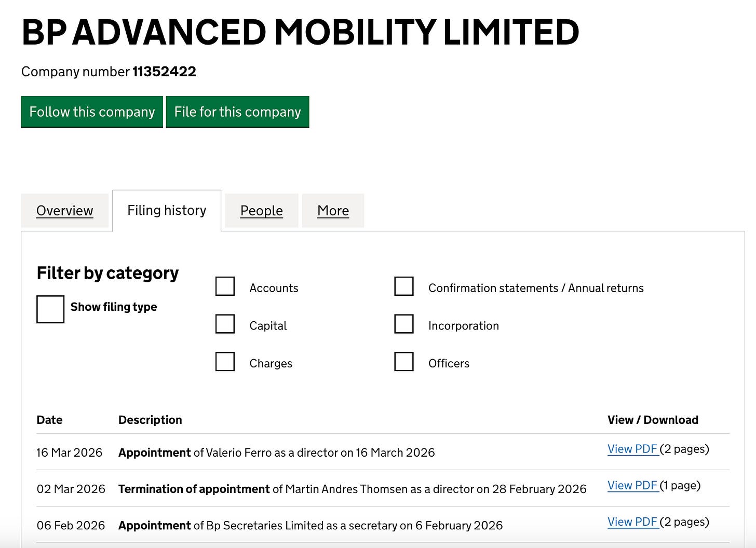The image size is (756, 548).
Task: Click the View / Download column header
Action: pos(653,420)
